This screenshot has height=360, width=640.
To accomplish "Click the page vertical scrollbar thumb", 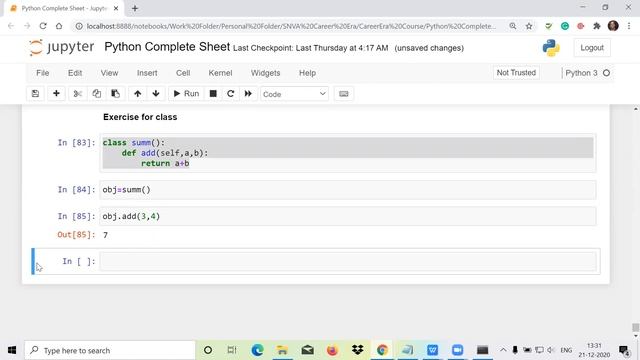I will click(636, 327).
